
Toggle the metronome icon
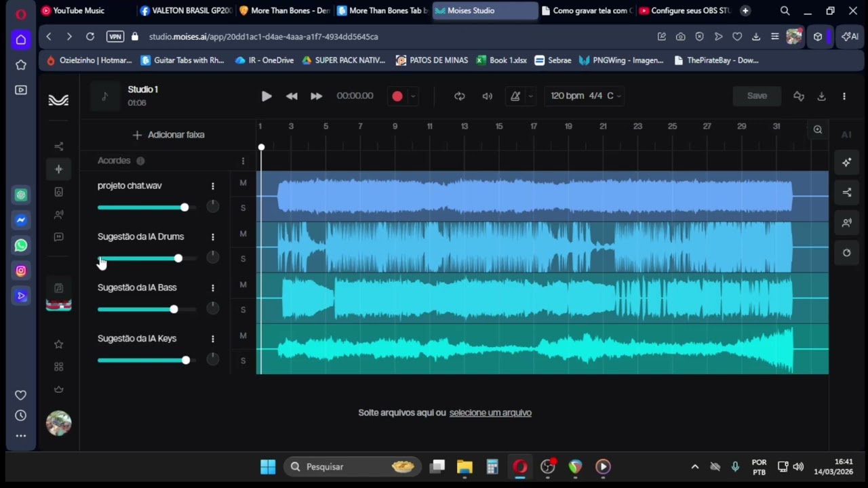tap(515, 96)
